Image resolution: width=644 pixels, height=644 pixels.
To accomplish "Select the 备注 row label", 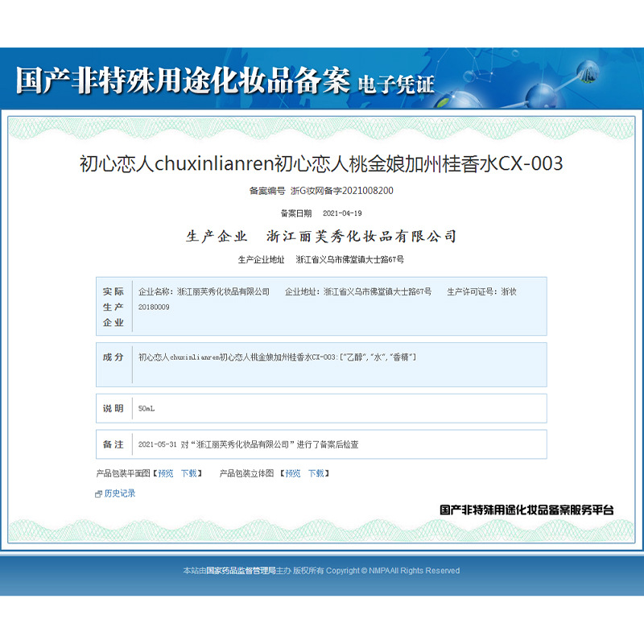I will (114, 444).
